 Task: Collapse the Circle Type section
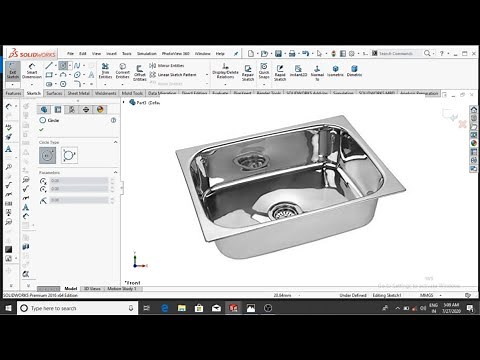click(x=115, y=142)
